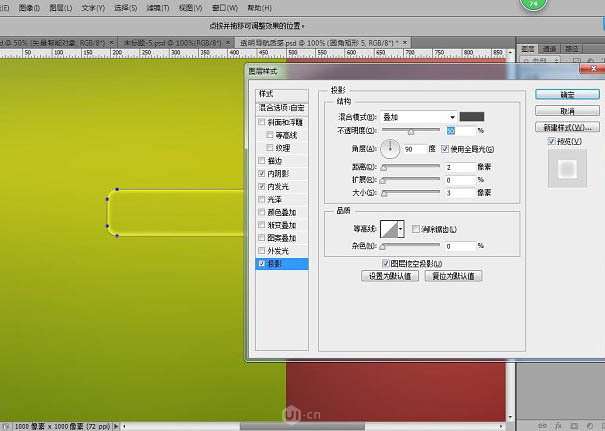
Task: Toggle 消除锯齿 checkbox
Action: tap(416, 229)
